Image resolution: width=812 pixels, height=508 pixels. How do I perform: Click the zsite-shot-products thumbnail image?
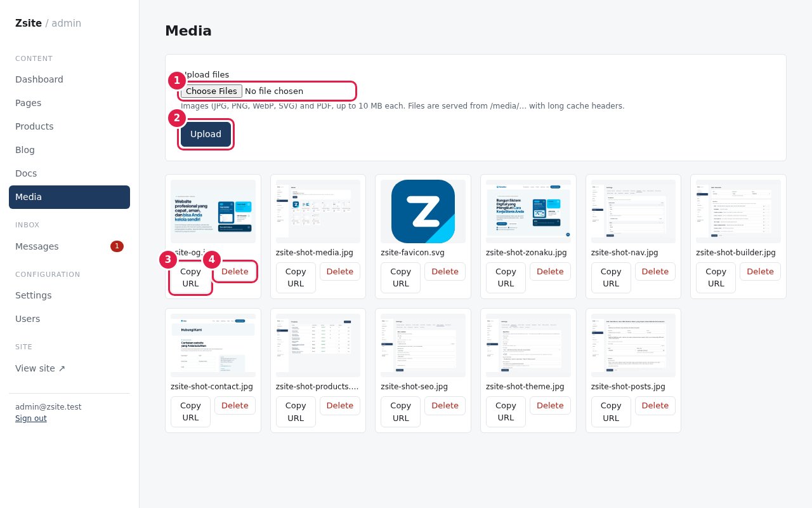[x=318, y=345]
